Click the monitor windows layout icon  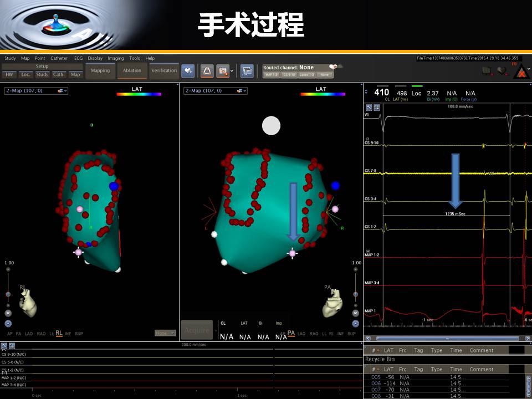click(x=247, y=71)
